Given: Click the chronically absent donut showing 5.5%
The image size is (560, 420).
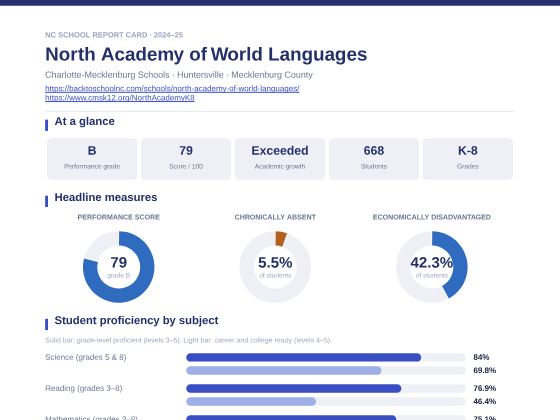Looking at the screenshot, I should [x=275, y=267].
